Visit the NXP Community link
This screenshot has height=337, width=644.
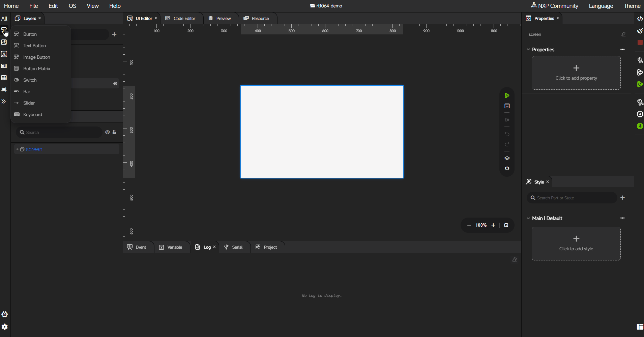tap(555, 6)
